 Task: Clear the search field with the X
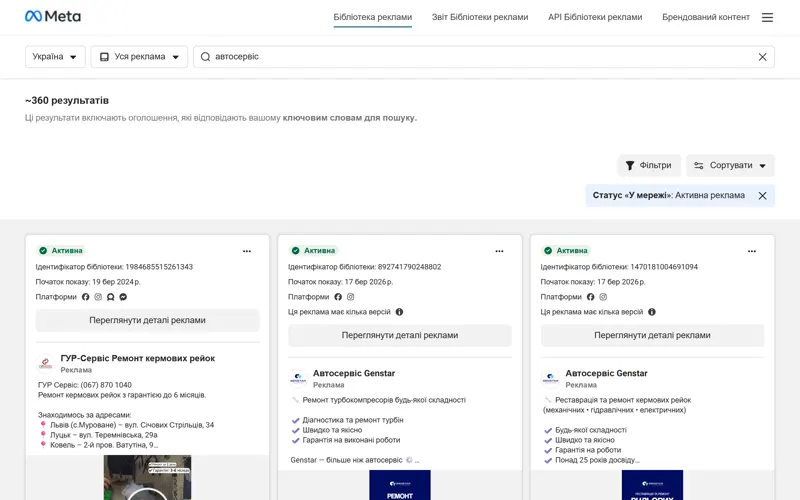[762, 57]
